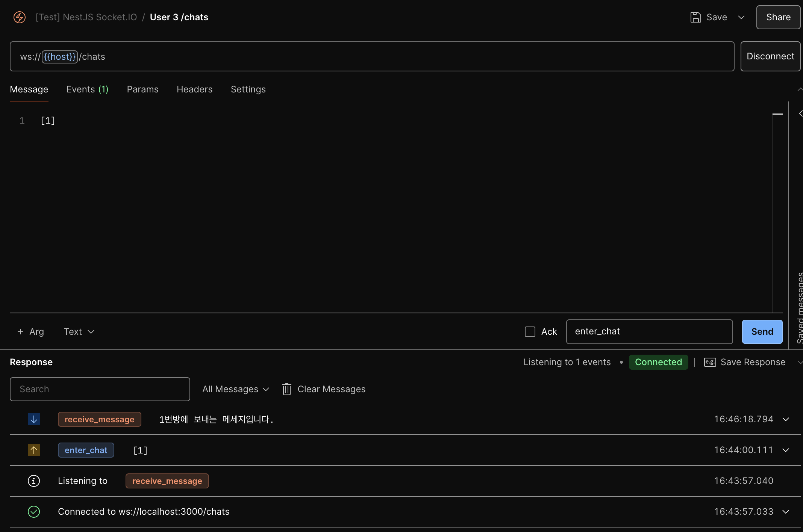Viewport: 803px width, 532px height.
Task: Click the enter_chat event name field
Action: pyautogui.click(x=649, y=332)
